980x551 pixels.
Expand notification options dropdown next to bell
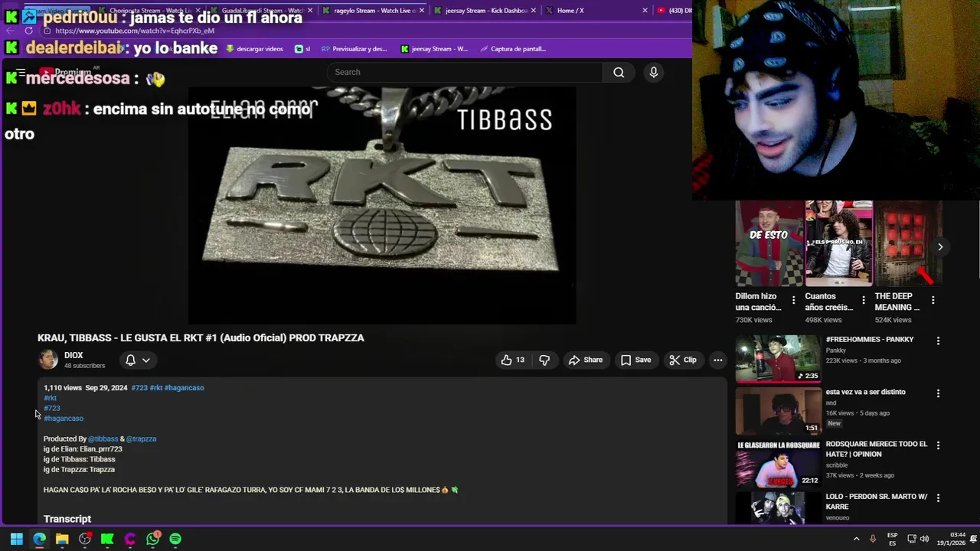145,360
